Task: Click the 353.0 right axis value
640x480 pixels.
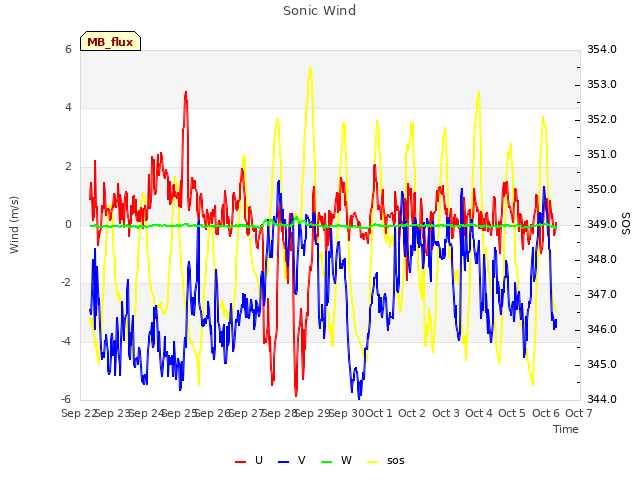Action: [602, 84]
